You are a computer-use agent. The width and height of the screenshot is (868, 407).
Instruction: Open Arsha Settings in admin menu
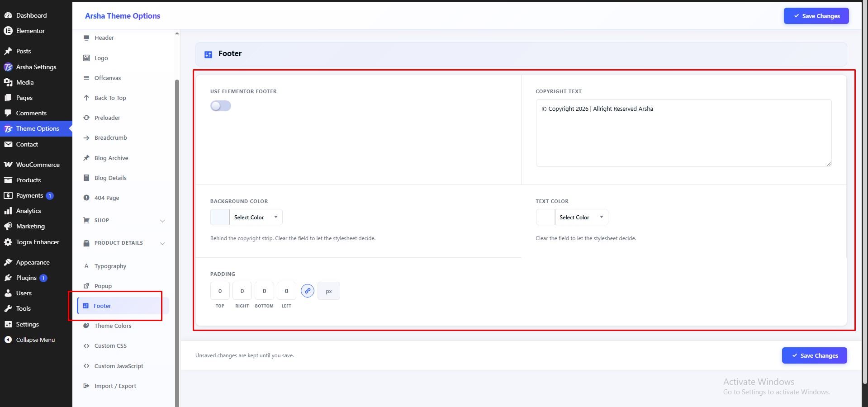pos(36,67)
